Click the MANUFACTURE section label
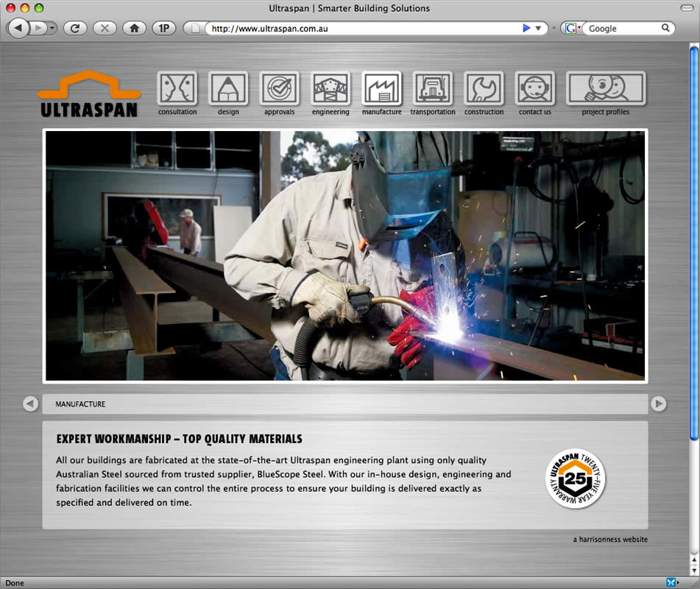 pyautogui.click(x=80, y=403)
